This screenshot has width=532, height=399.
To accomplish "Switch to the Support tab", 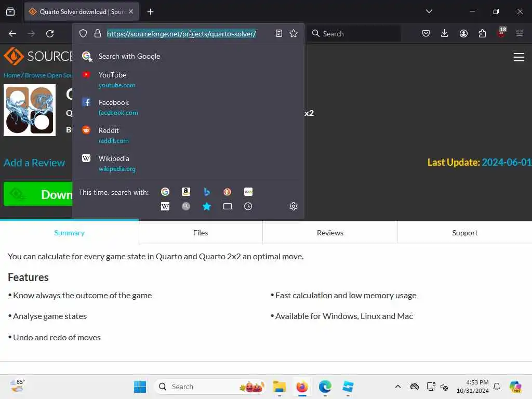I will point(465,233).
